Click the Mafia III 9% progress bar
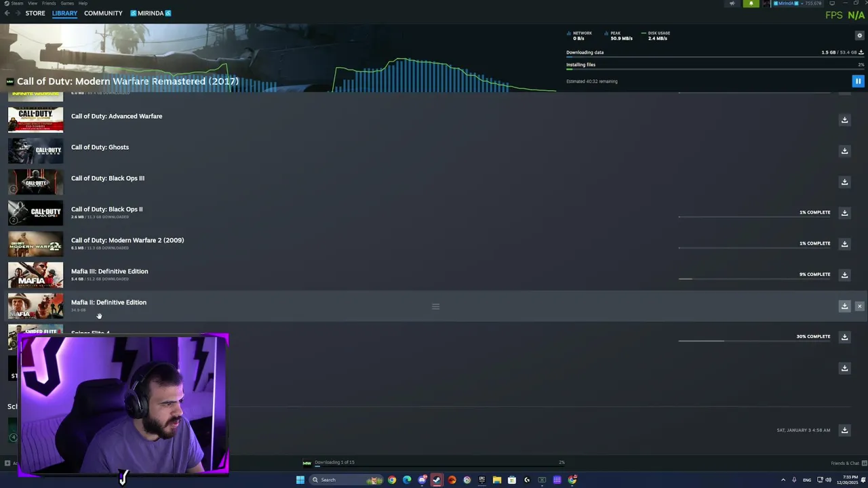Viewport: 868px width, 488px height. 754,279
